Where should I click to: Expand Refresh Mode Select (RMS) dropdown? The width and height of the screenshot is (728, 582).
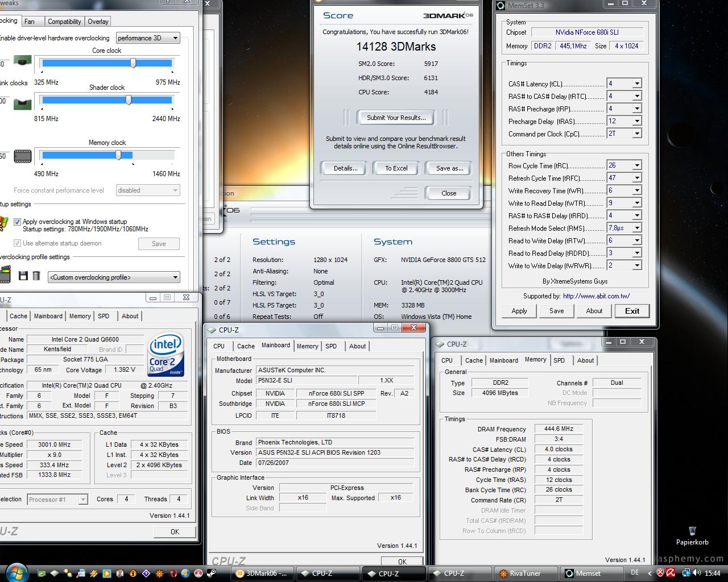tap(637, 228)
